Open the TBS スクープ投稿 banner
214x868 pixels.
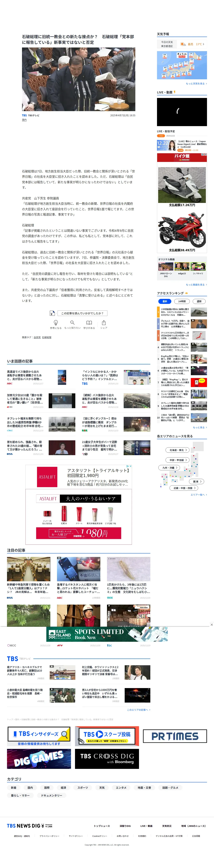click(x=107, y=736)
